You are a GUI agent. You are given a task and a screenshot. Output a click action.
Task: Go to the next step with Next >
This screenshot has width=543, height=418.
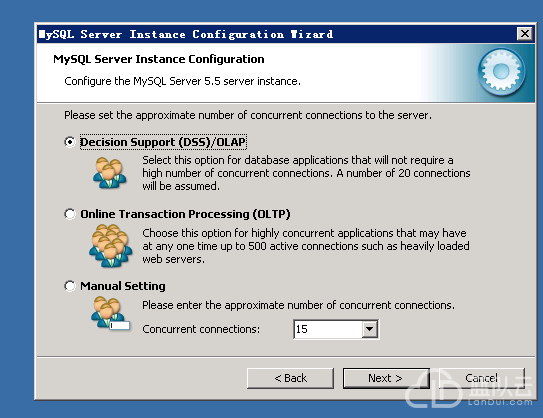pos(386,378)
